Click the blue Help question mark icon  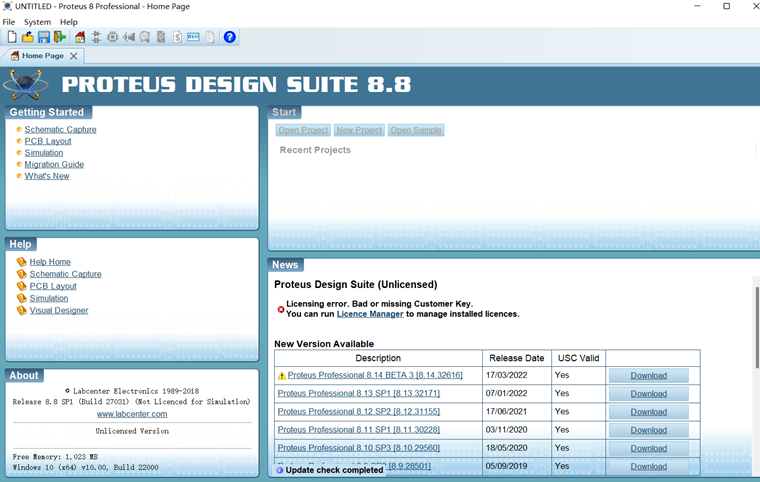pyautogui.click(x=229, y=37)
